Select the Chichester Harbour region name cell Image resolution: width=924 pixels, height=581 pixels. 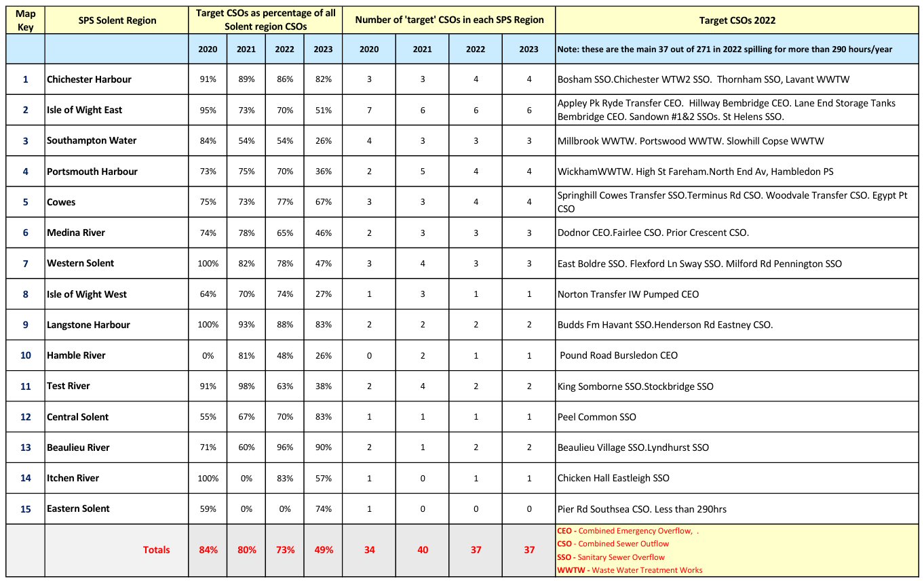89,79
